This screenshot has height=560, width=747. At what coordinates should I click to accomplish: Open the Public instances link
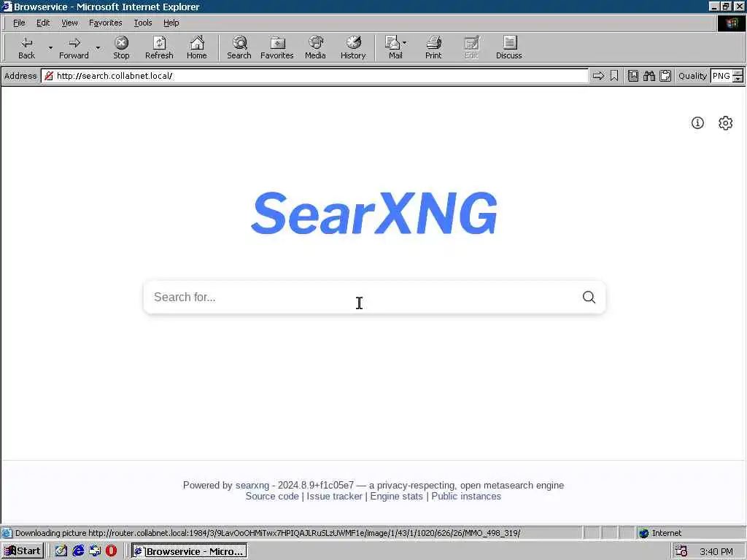point(466,496)
